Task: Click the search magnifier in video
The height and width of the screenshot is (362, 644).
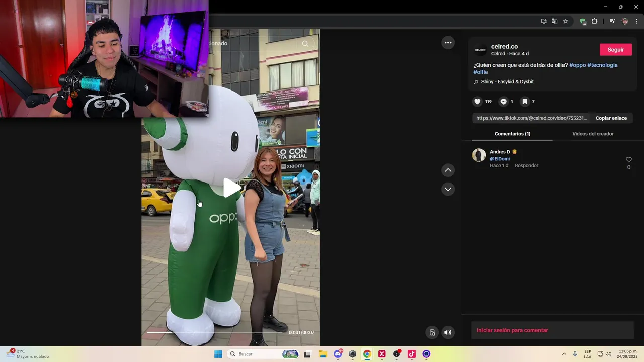Action: click(305, 44)
